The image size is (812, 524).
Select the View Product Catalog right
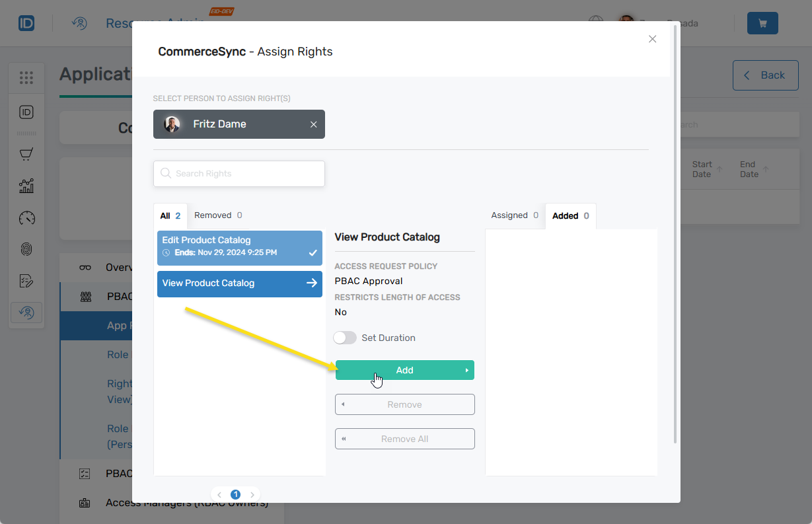coord(239,283)
